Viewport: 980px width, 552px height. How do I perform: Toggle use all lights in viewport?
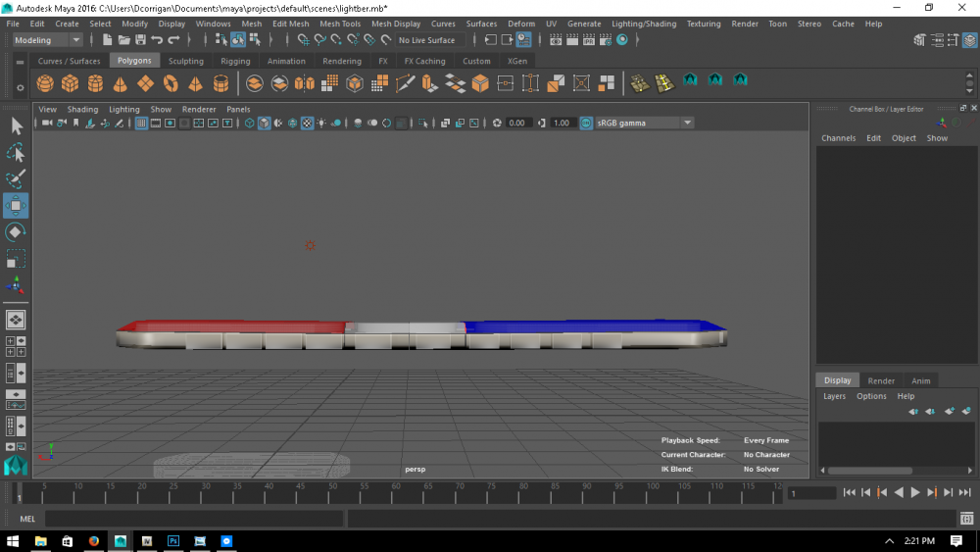(x=321, y=124)
